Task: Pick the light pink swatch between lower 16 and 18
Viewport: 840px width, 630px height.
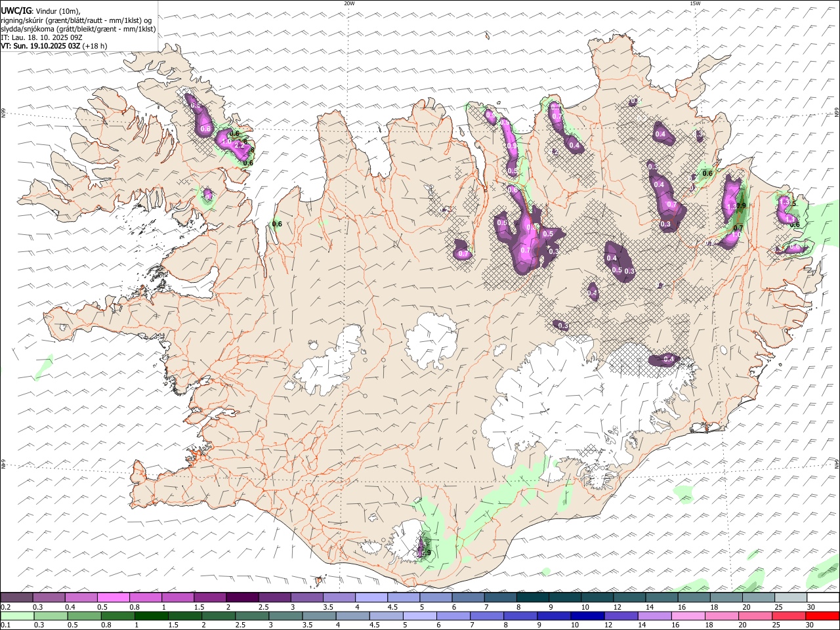Action: pos(689,616)
